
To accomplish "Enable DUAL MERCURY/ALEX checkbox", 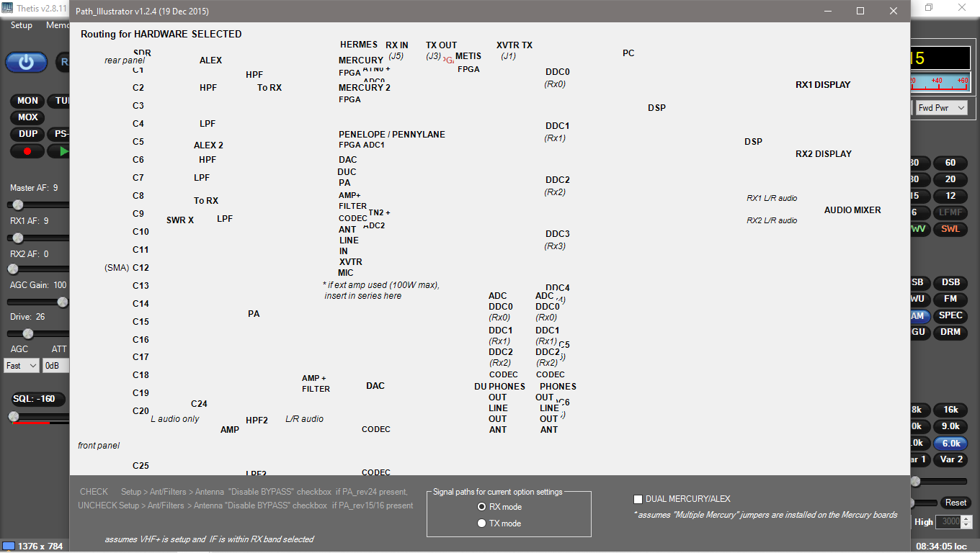I will coord(638,499).
